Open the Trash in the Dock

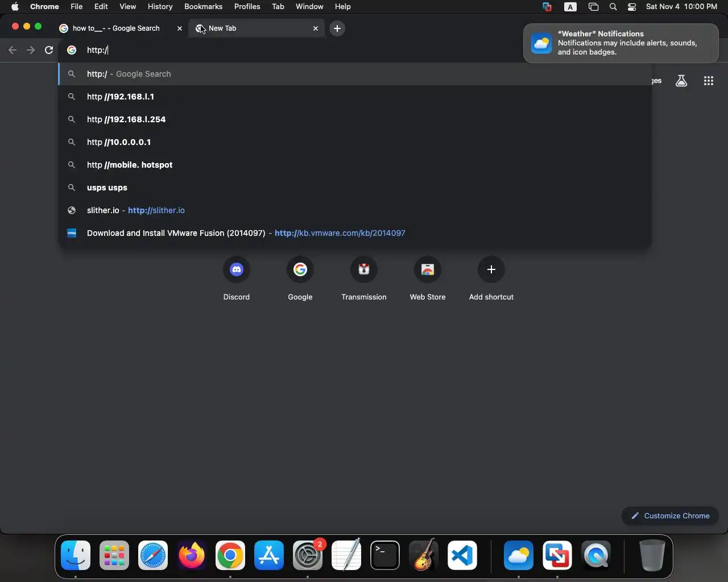click(x=652, y=555)
